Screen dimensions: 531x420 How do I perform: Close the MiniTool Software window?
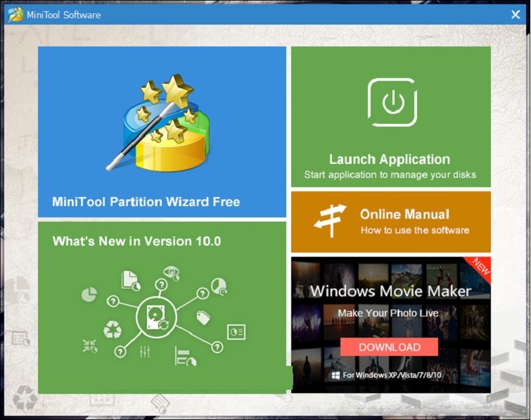pos(516,15)
